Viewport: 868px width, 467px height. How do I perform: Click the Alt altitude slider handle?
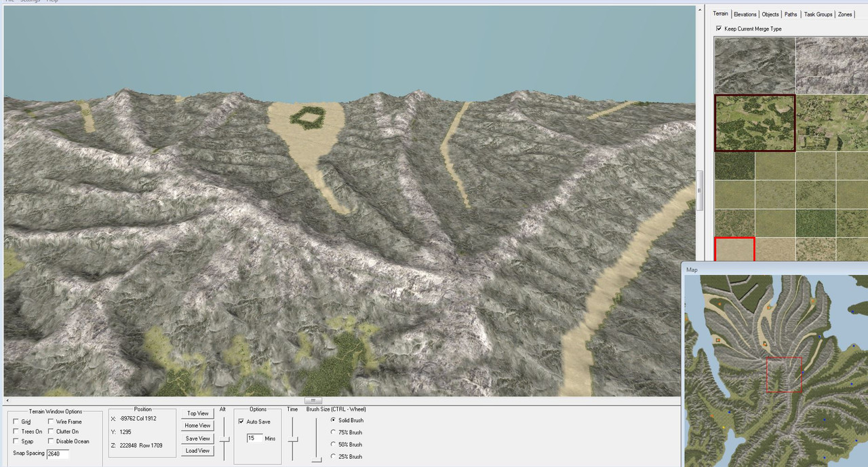point(224,439)
